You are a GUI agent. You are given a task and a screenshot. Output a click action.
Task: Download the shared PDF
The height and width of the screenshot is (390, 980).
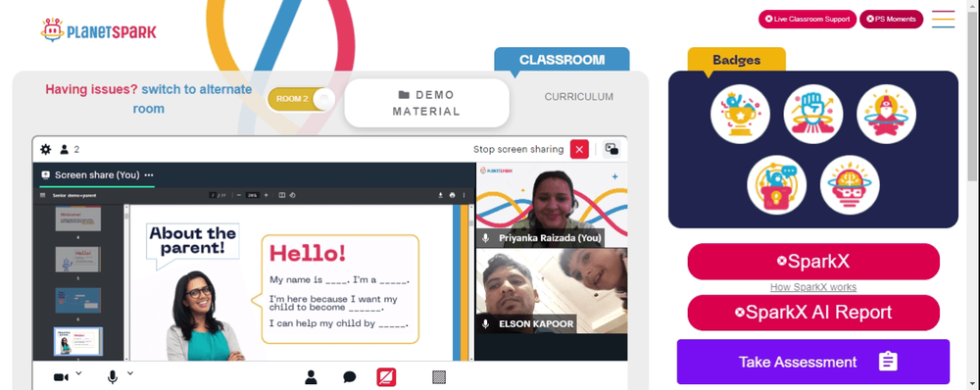441,195
